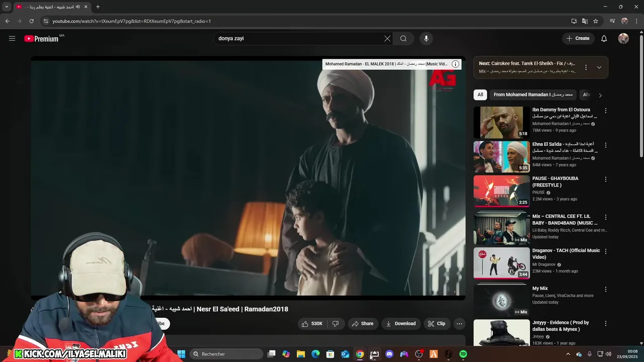Open Chrome three-dot menu
This screenshot has width=644, height=362.
click(x=637, y=21)
